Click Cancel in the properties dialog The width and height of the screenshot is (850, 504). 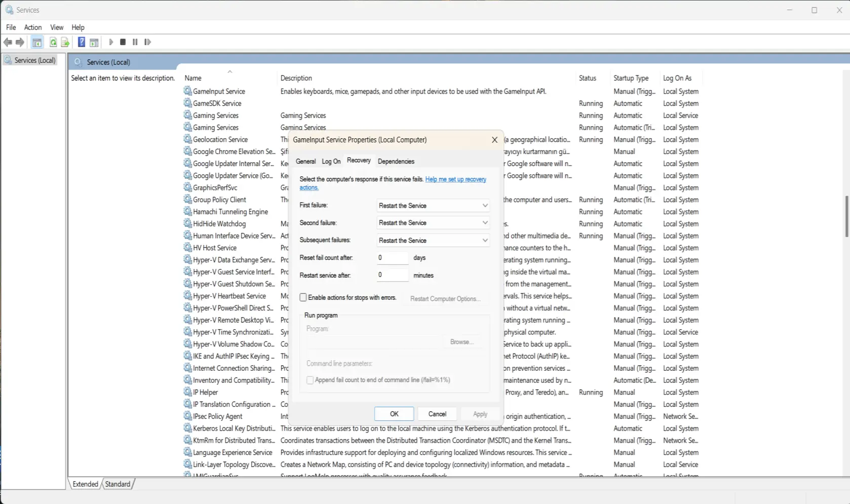437,414
